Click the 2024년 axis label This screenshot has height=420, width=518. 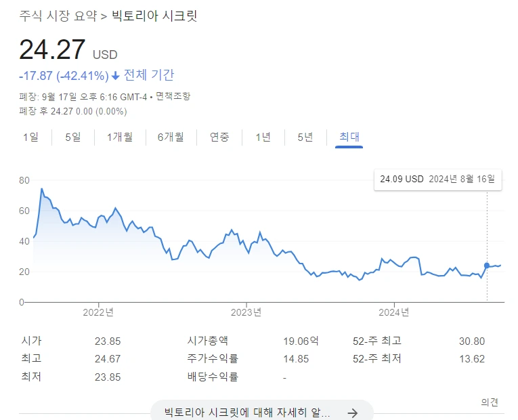pos(394,312)
